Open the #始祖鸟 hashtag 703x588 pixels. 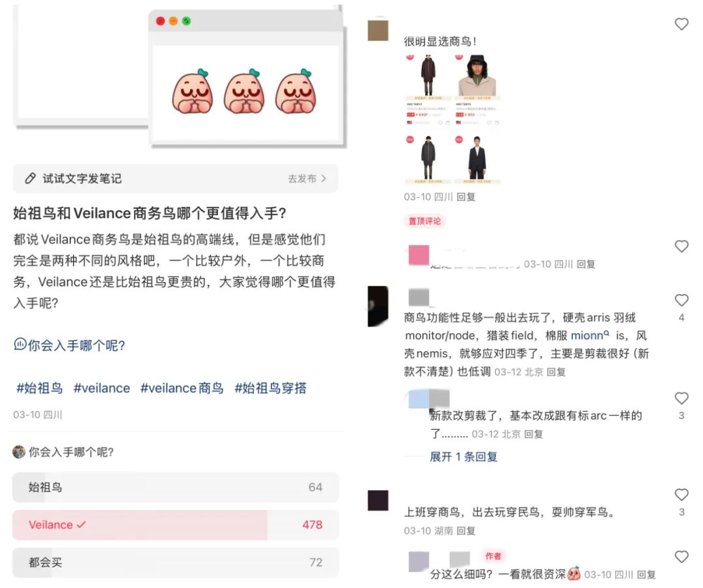pyautogui.click(x=40, y=388)
